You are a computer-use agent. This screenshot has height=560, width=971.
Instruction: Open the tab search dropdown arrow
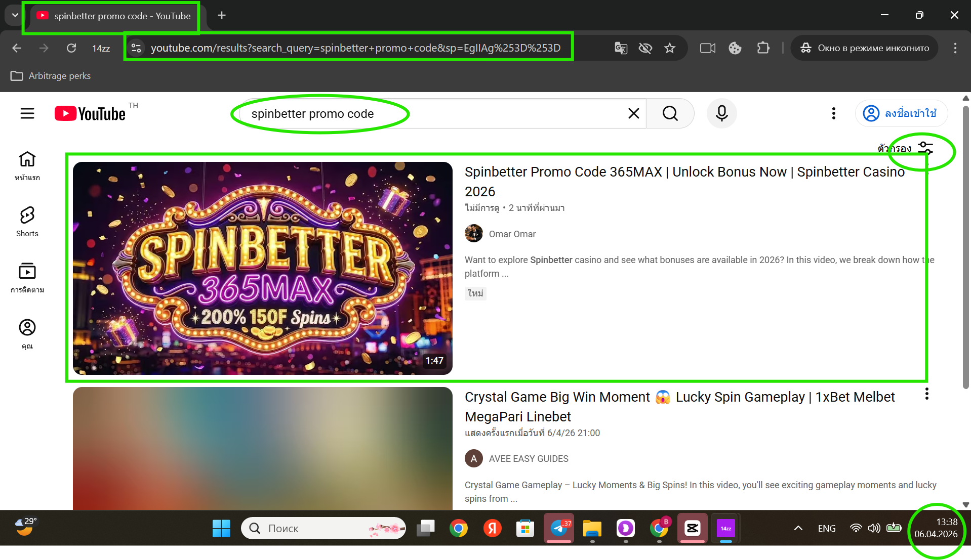[15, 15]
